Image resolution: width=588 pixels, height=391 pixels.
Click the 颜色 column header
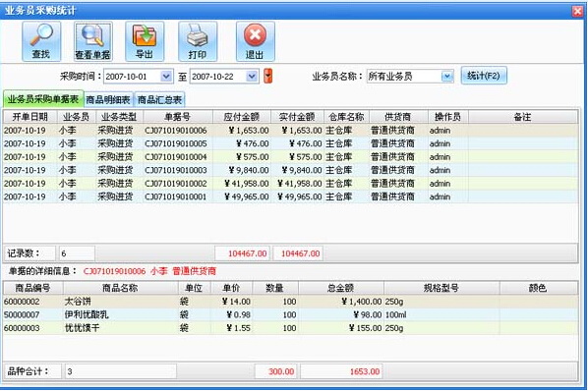(538, 288)
